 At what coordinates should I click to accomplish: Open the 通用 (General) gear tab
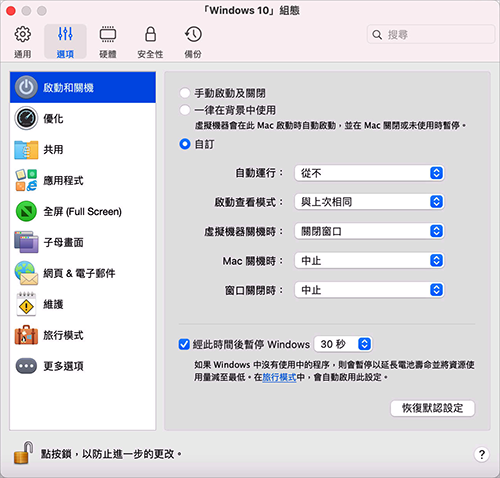(22, 42)
